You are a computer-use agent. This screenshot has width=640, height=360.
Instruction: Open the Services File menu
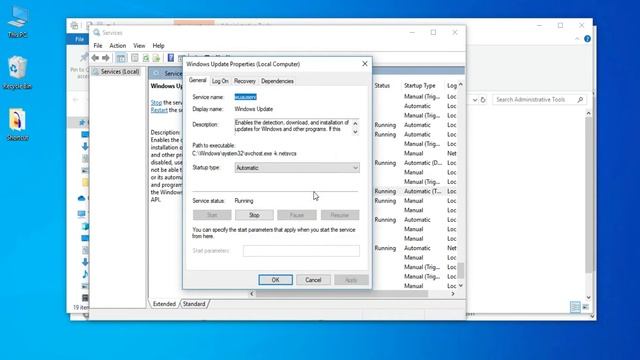coord(98,46)
